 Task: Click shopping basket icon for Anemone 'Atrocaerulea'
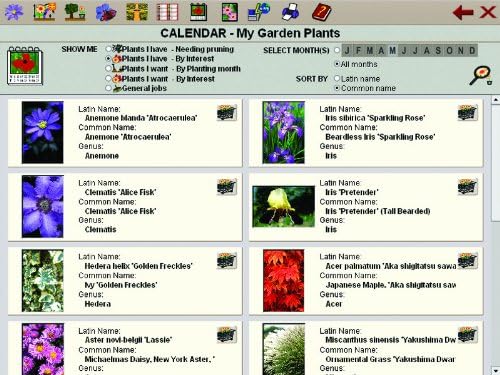pyautogui.click(x=227, y=112)
